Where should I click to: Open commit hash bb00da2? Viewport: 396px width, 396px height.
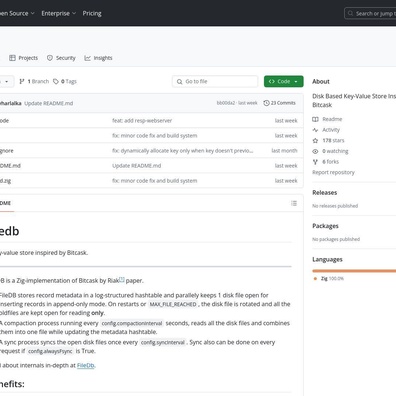coord(226,103)
